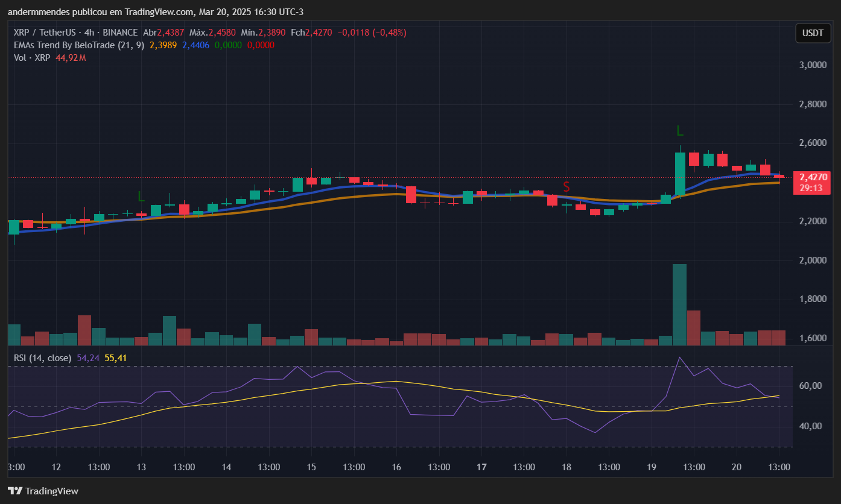Click the close value Fch 2,4270
The width and height of the screenshot is (841, 504).
[311, 33]
